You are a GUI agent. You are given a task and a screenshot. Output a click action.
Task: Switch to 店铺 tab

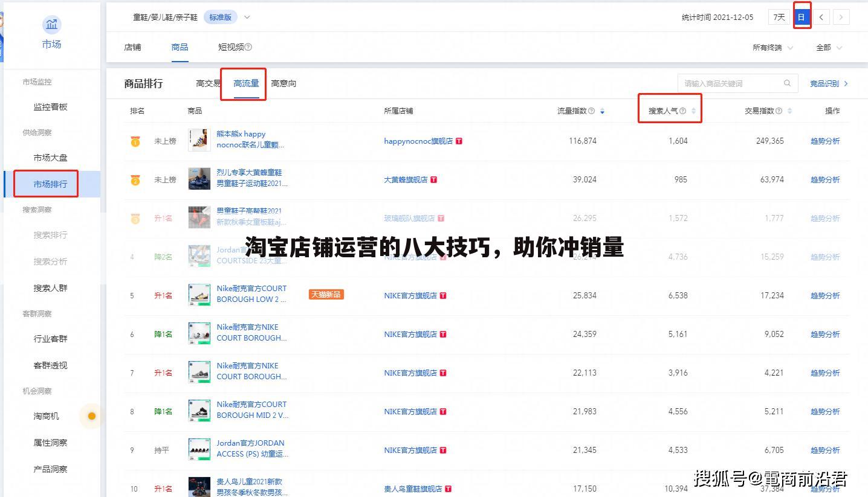coord(132,47)
